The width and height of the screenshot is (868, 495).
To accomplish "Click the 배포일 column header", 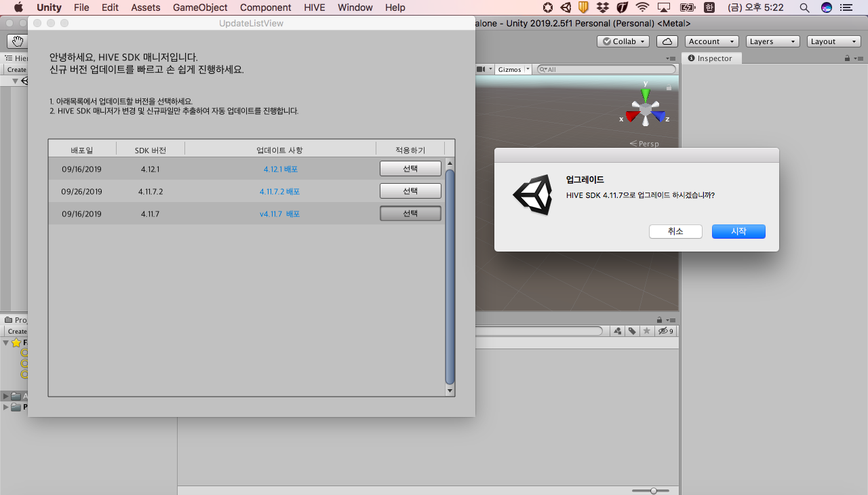I will tap(82, 150).
